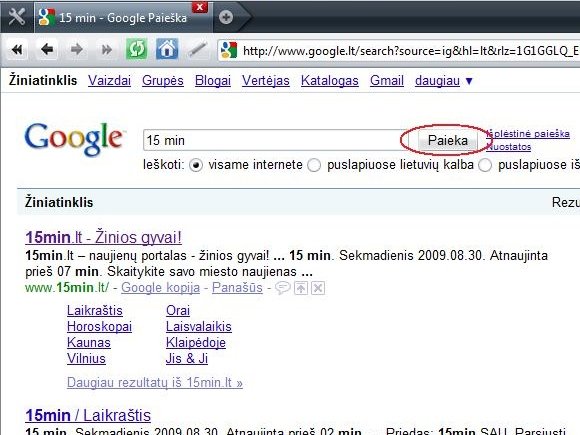Open Blogai in top navigation
This screenshot has width=580, height=435.
[213, 81]
